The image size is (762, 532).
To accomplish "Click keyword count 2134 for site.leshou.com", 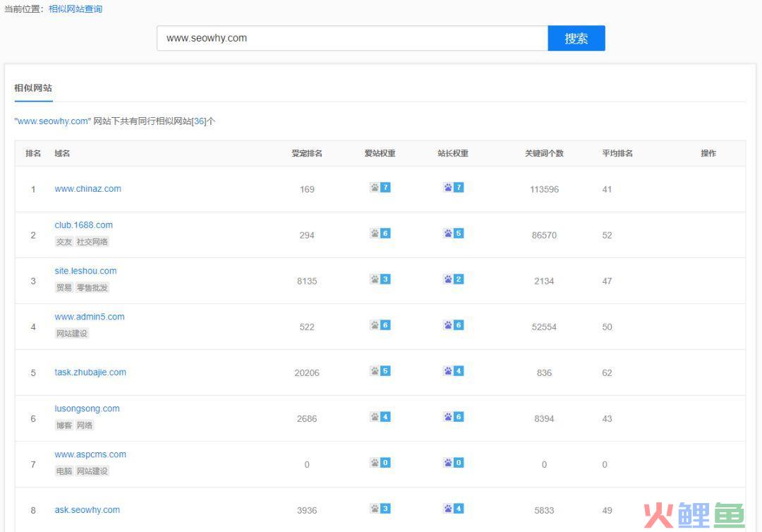I will coord(544,282).
